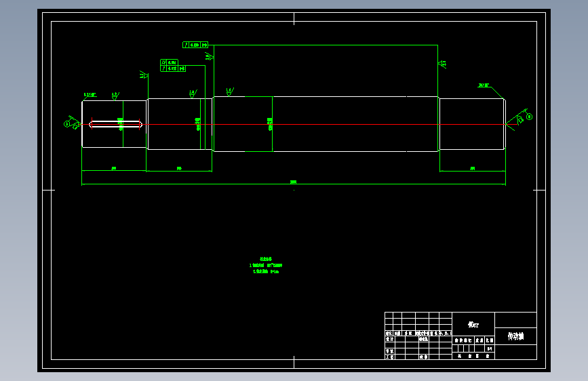Click the roughness symbol above the keyway segment

(115, 96)
